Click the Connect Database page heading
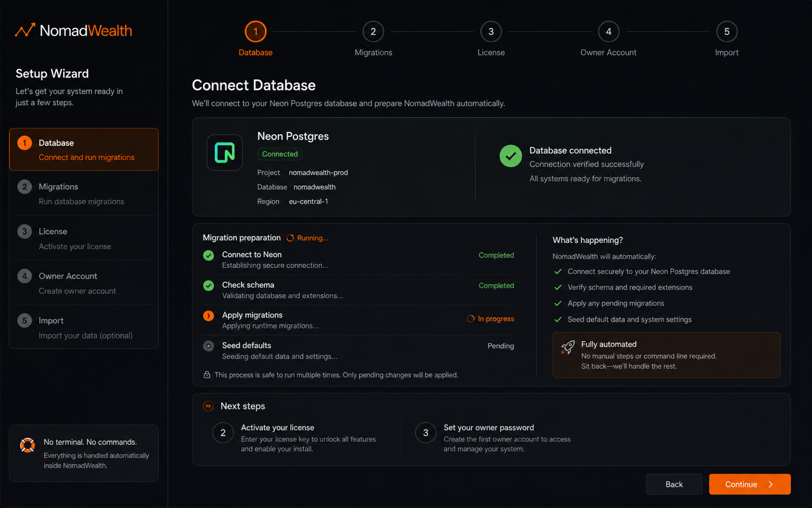This screenshot has height=508, width=812. click(x=253, y=85)
